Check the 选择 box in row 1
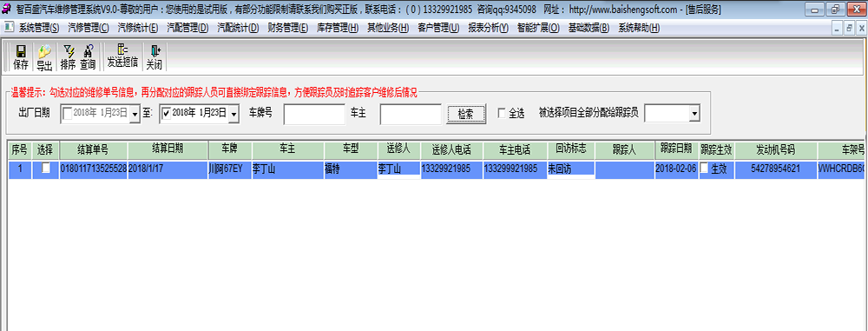Viewport: 868px width, 331px height. click(x=46, y=168)
